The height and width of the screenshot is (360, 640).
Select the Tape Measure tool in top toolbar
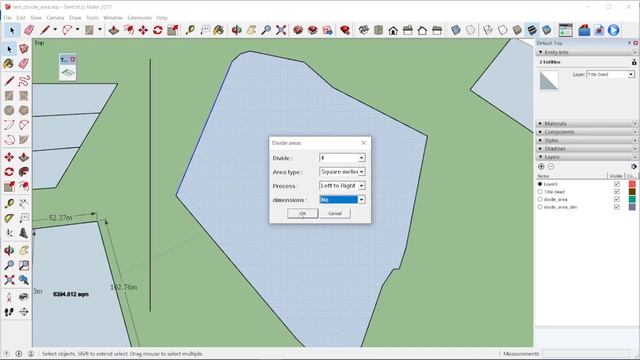click(190, 30)
